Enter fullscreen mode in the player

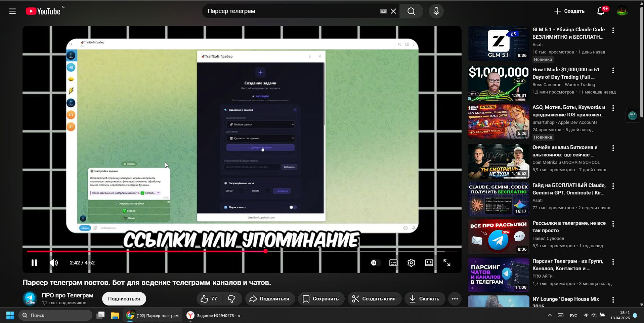coord(447,263)
